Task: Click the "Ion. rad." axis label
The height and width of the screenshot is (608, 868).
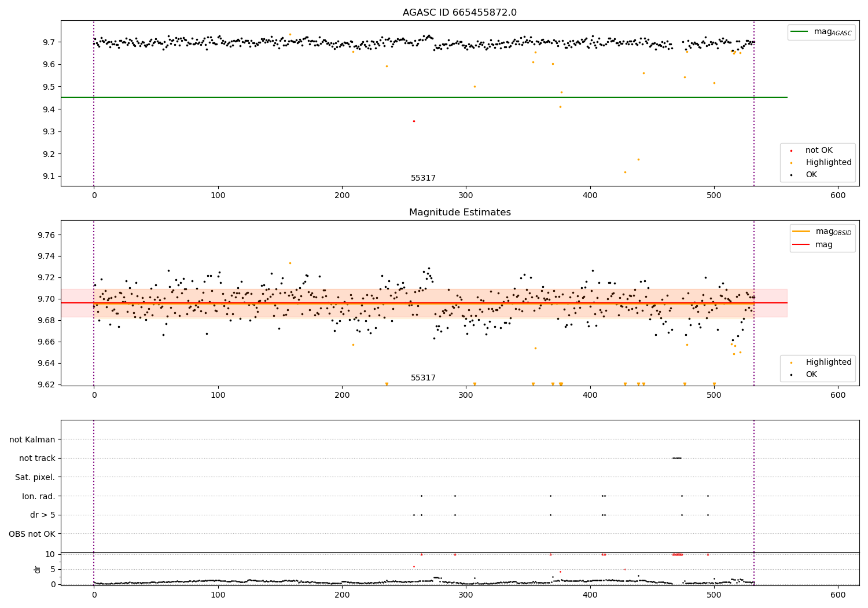Action: click(x=39, y=496)
